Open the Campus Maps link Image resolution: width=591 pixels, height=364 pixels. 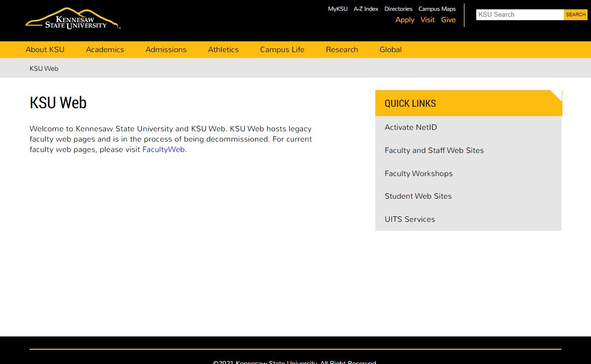[437, 9]
